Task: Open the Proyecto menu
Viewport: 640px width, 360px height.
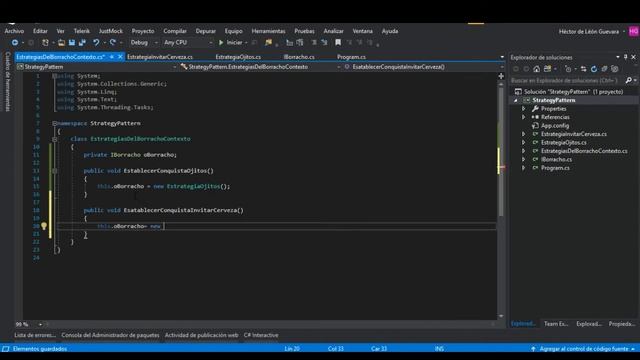Action: click(143, 31)
